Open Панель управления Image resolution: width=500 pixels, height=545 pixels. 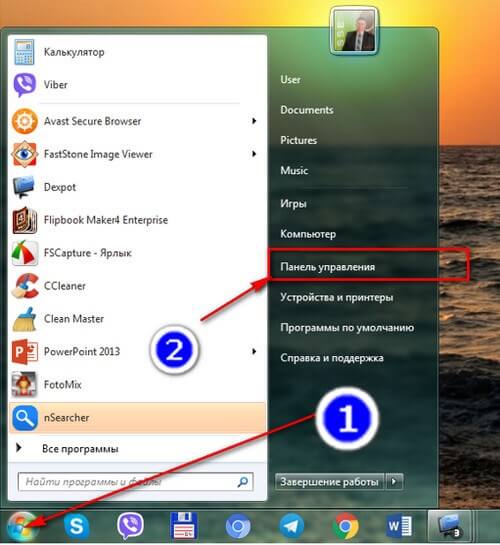click(328, 267)
